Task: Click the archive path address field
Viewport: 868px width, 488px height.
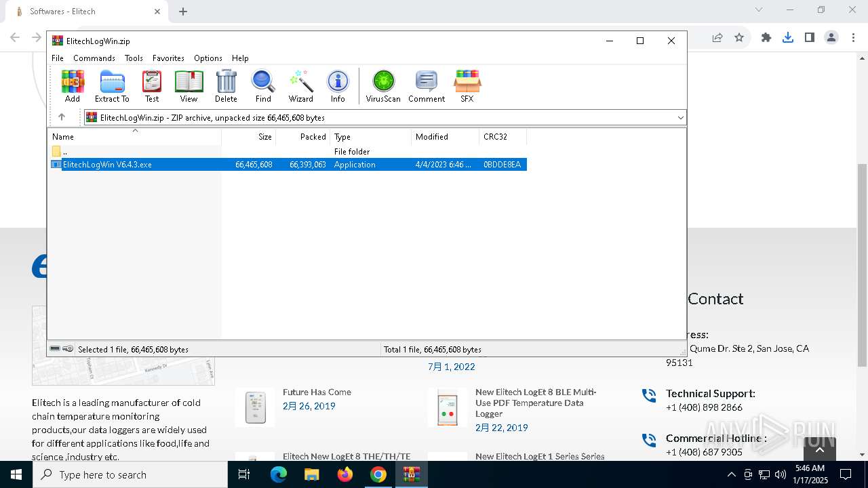Action: (384, 118)
